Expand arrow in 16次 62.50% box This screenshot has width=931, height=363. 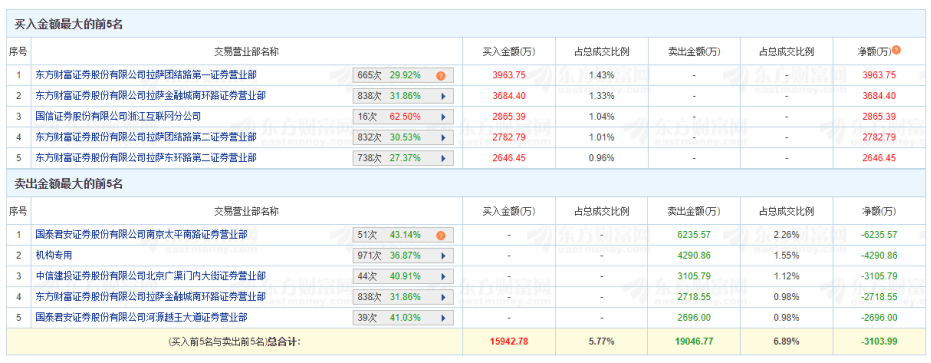point(442,116)
